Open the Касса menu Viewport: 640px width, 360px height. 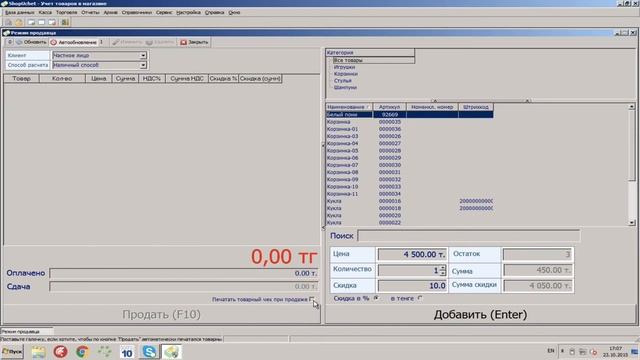point(45,13)
